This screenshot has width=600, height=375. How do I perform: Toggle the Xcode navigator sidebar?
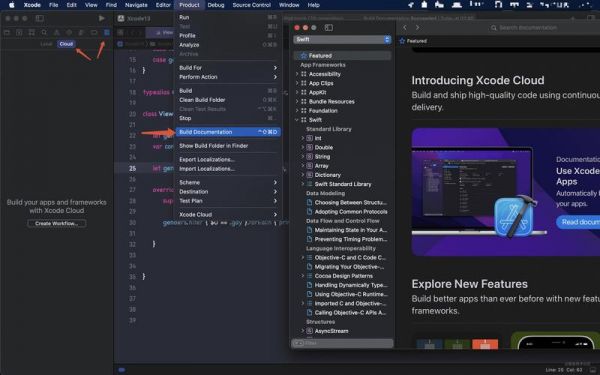[40, 18]
